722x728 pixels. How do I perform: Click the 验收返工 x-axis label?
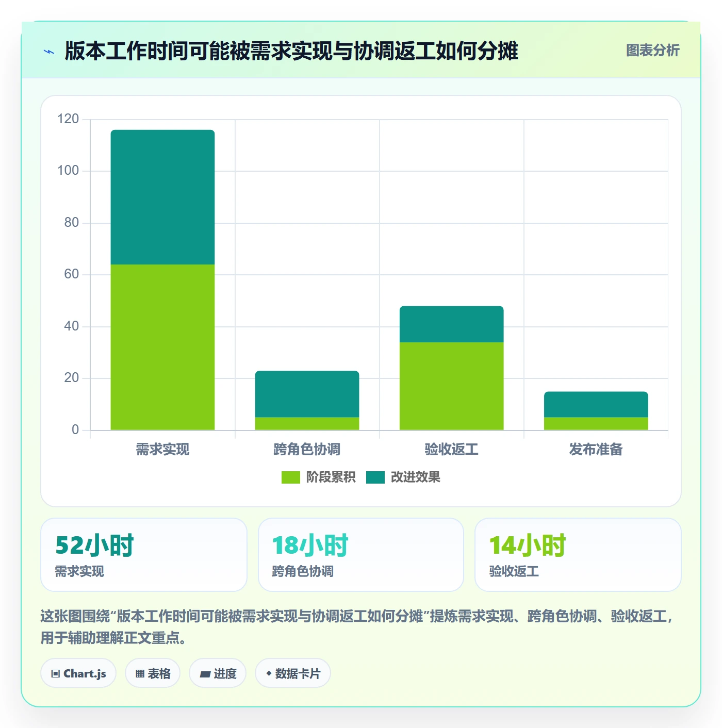point(451,450)
